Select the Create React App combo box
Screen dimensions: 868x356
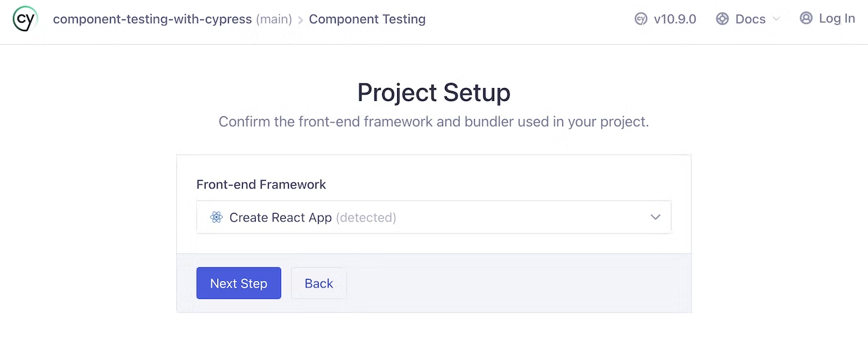tap(433, 217)
